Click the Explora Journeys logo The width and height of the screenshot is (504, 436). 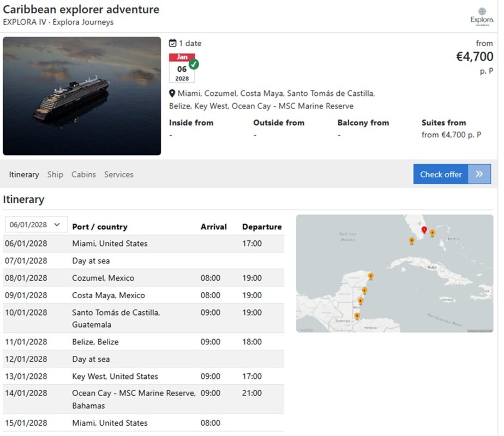(x=482, y=16)
